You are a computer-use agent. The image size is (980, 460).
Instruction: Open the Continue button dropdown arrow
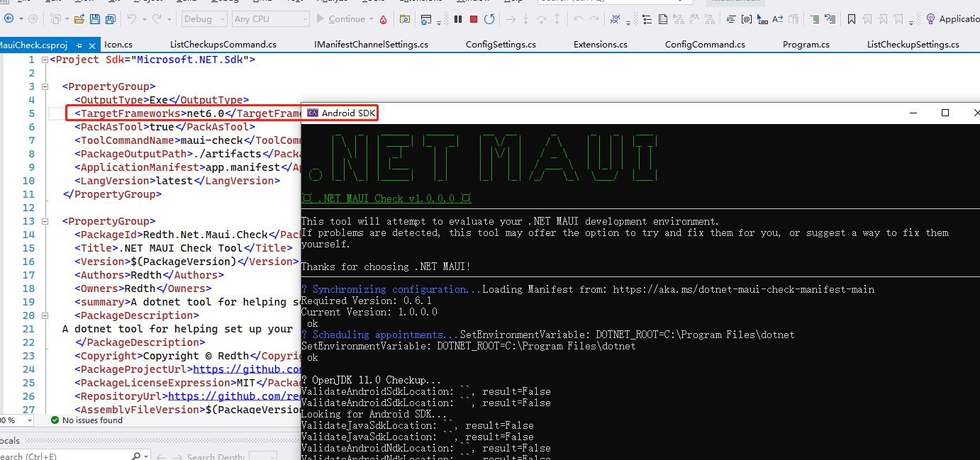371,19
